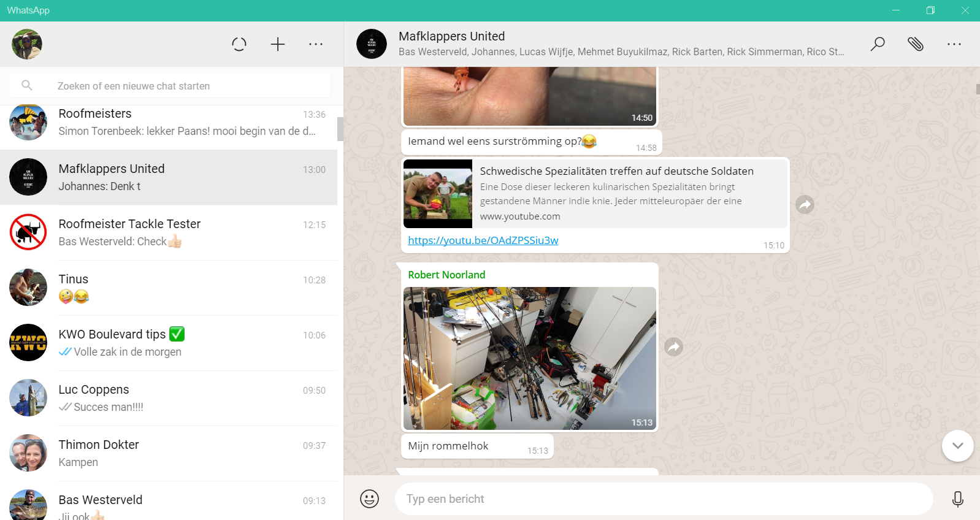
Task: Open the sidebar three-dot menu
Action: click(316, 44)
